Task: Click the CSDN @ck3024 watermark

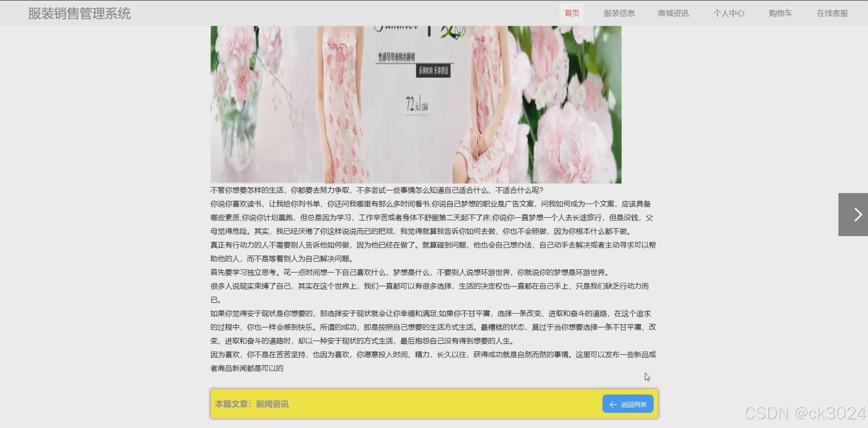Action: click(805, 413)
